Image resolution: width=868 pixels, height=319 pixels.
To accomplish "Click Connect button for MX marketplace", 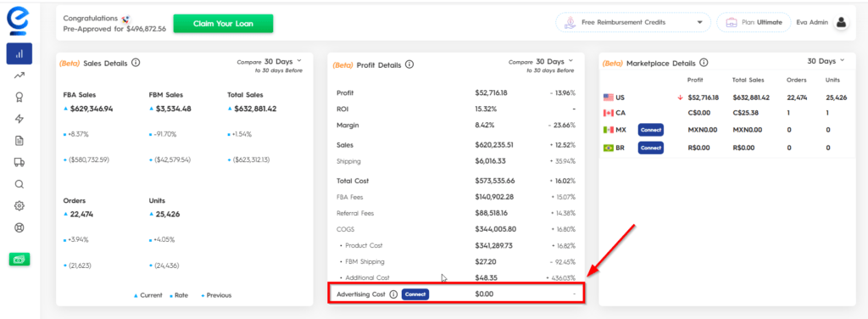I will (650, 130).
